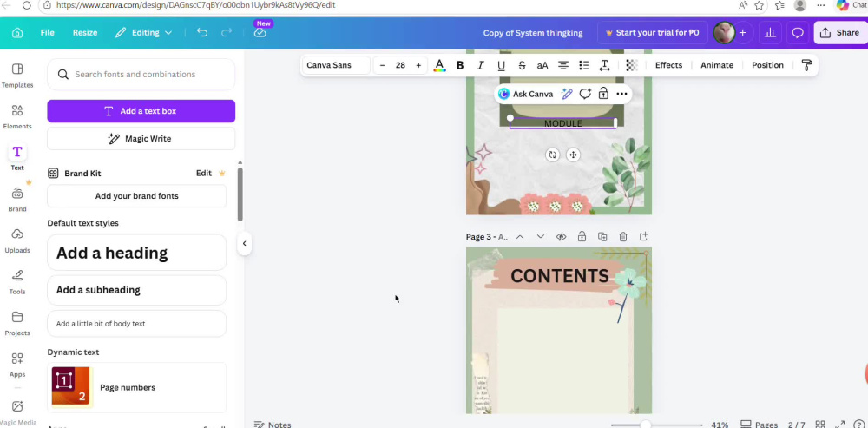Delete Page 3
This screenshot has width=868, height=428.
(x=622, y=237)
